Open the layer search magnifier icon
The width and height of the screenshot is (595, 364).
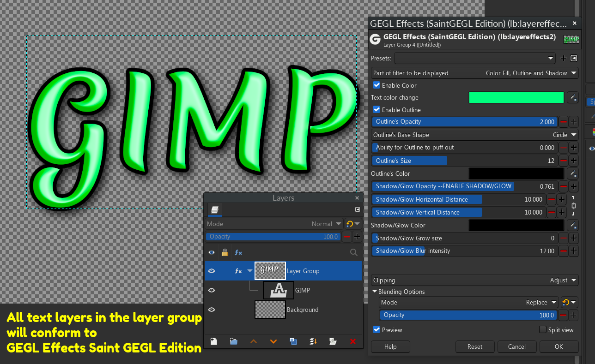(x=354, y=252)
